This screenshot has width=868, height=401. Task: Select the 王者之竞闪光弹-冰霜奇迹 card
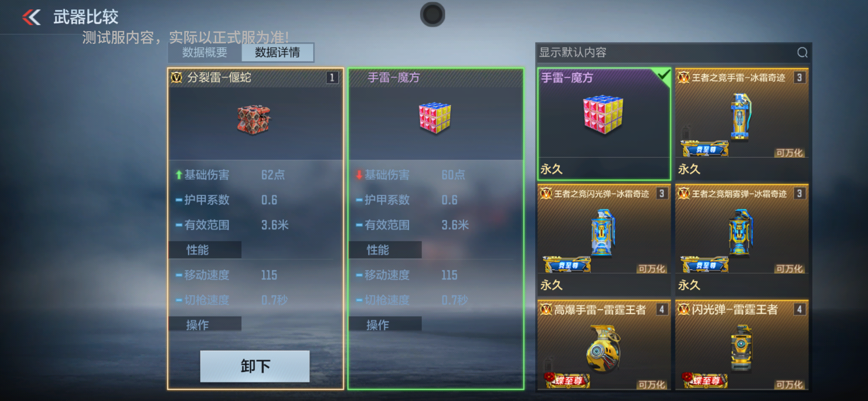click(604, 240)
